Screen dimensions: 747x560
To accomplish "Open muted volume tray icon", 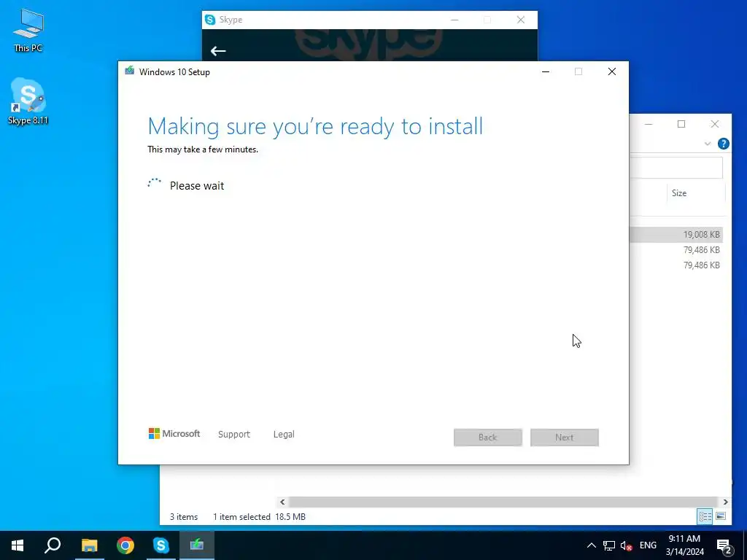I will click(627, 545).
